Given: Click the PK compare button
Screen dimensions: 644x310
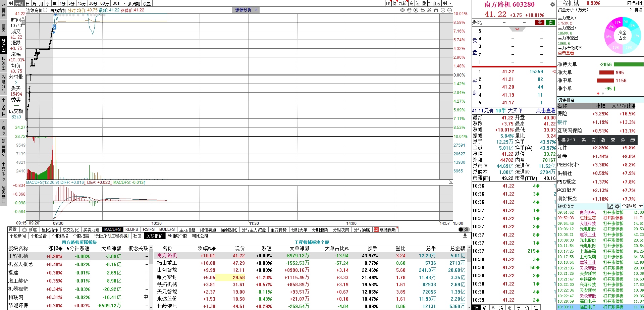Looking at the screenshot, I should (x=388, y=3).
